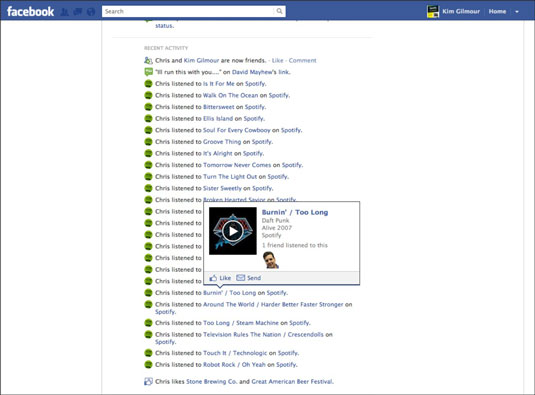This screenshot has height=395, width=535.
Task: Click Spotify icon beside Tomorrow Never Comes
Action: coord(148,165)
